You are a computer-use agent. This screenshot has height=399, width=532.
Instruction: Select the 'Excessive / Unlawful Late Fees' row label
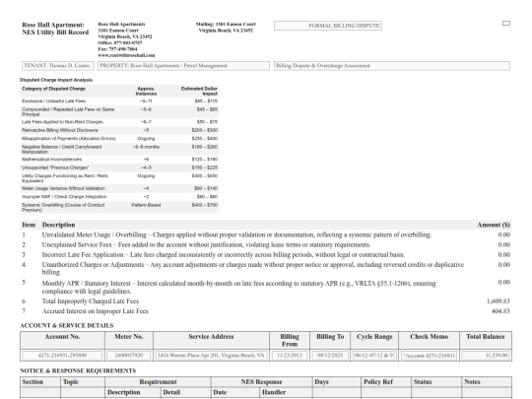53,101
